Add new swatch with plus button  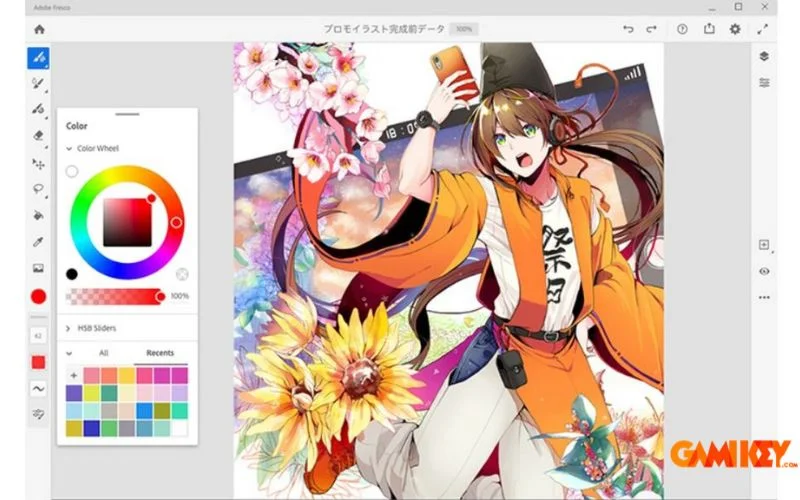[74, 375]
